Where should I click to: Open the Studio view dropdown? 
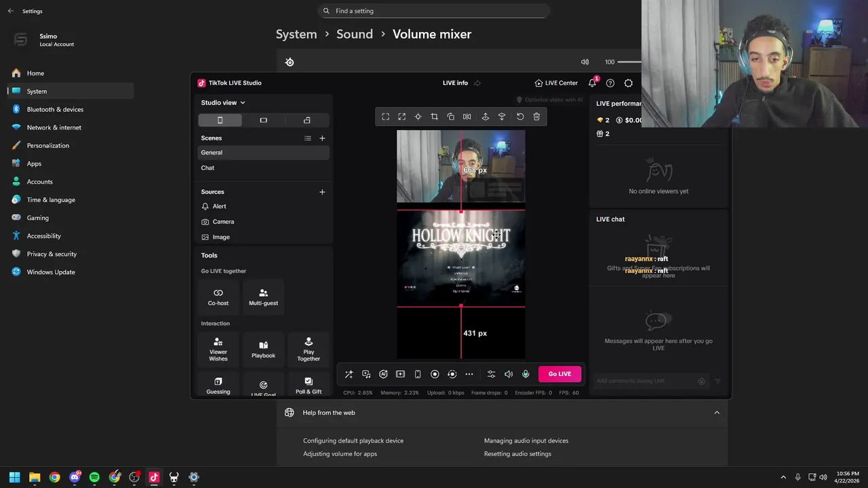(223, 102)
